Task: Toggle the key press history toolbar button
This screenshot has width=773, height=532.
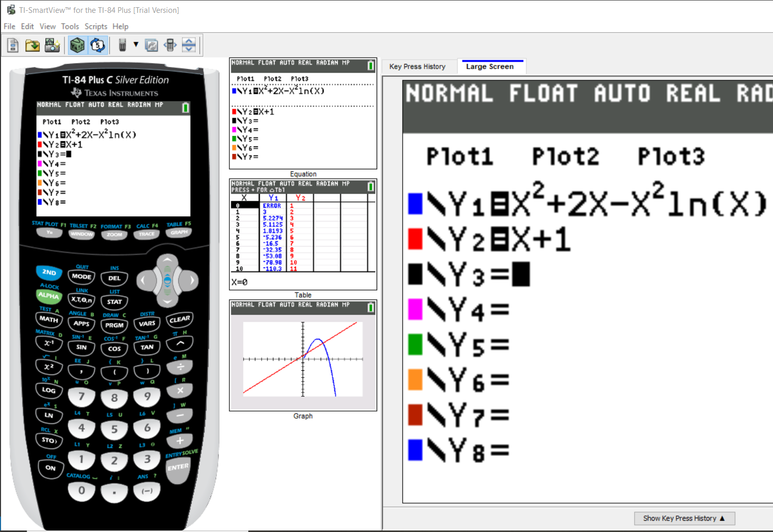Action: (97, 46)
